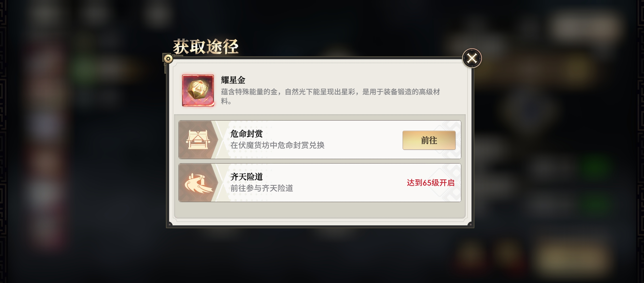Click the 前往 button for 危命封赏
This screenshot has height=283, width=644.
point(429,140)
